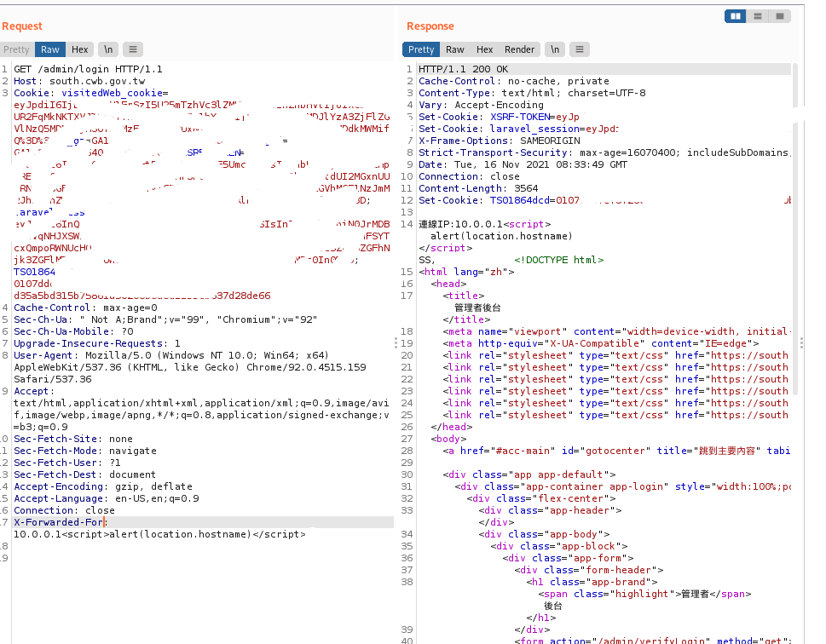Toggle \n non-printable chars in Request

(x=108, y=49)
